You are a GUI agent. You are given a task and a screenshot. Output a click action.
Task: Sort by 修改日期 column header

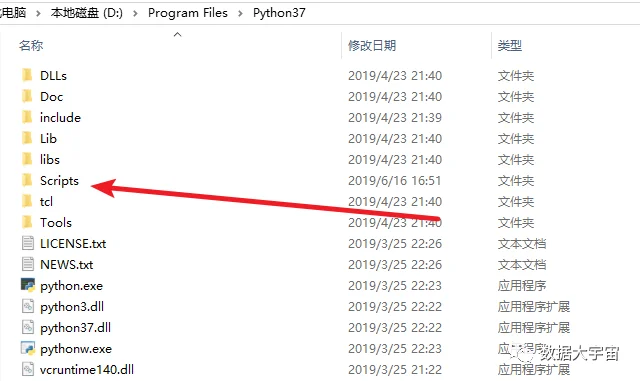coord(372,45)
